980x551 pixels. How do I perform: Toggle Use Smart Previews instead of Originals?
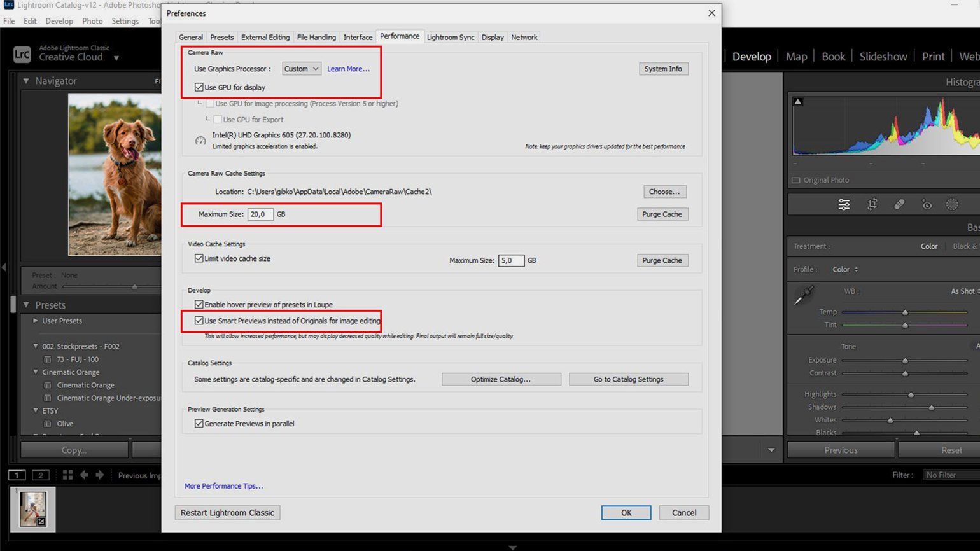(x=199, y=321)
